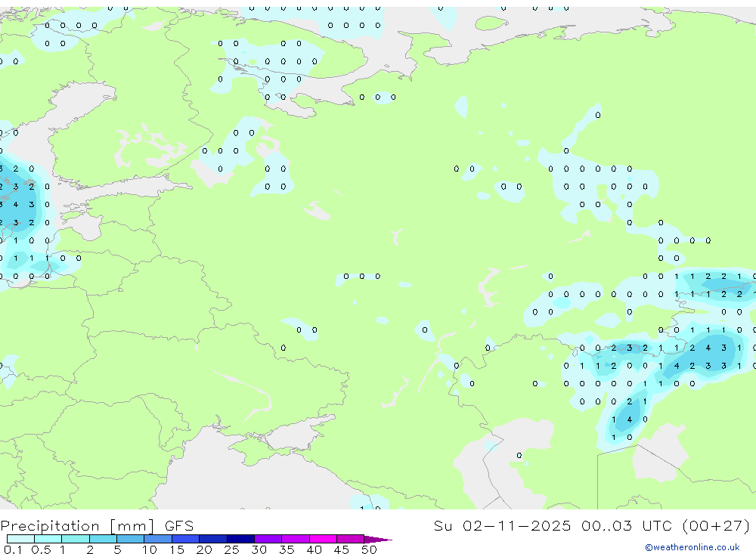Click the '10' legend scale label
756x554 pixels.
149,549
